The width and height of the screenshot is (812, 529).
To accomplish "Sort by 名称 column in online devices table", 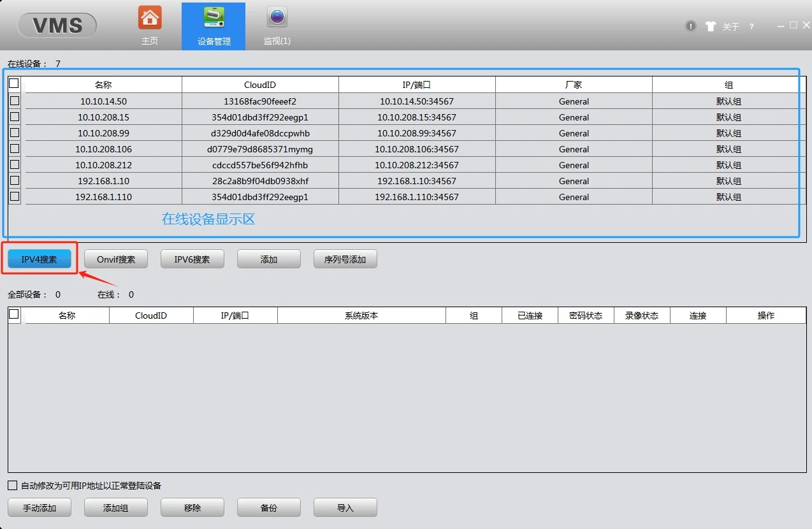I will (103, 85).
